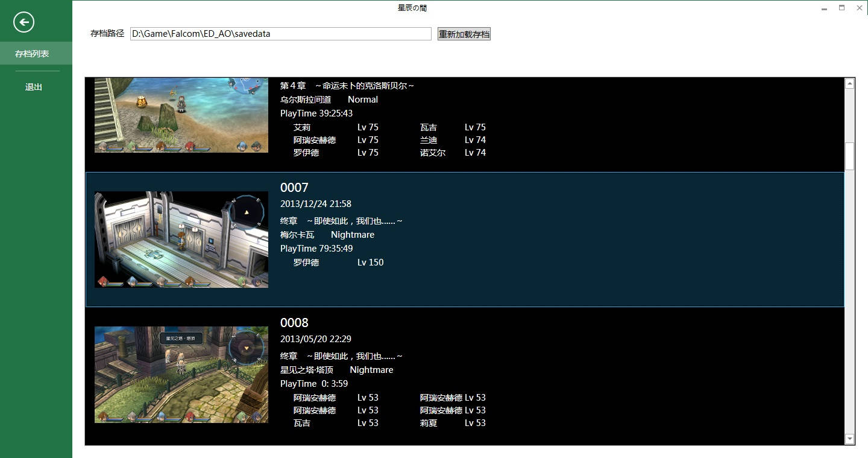The image size is (868, 458).
Task: Click the vertical scrollbar thumb
Action: (x=850, y=156)
